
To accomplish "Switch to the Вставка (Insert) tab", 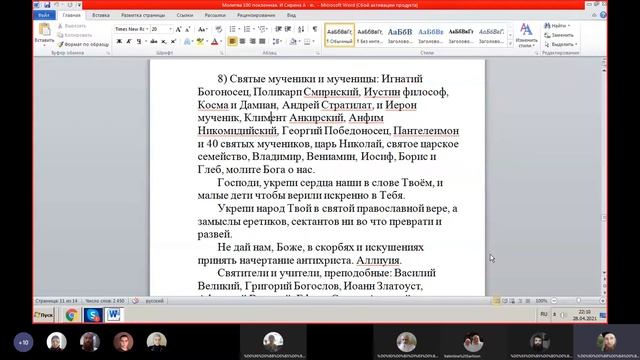I will click(x=101, y=15).
